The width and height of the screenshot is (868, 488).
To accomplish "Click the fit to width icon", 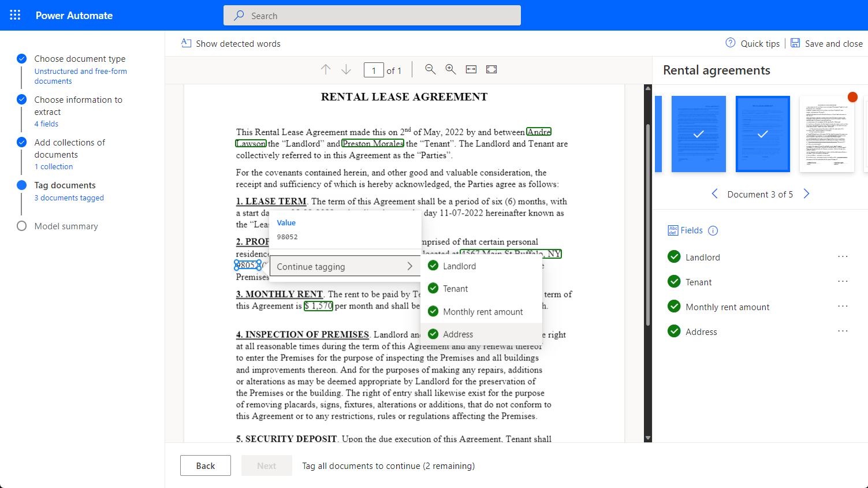I will click(x=471, y=69).
